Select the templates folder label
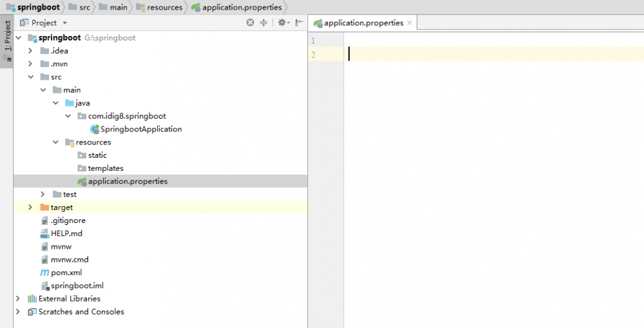 [106, 169]
